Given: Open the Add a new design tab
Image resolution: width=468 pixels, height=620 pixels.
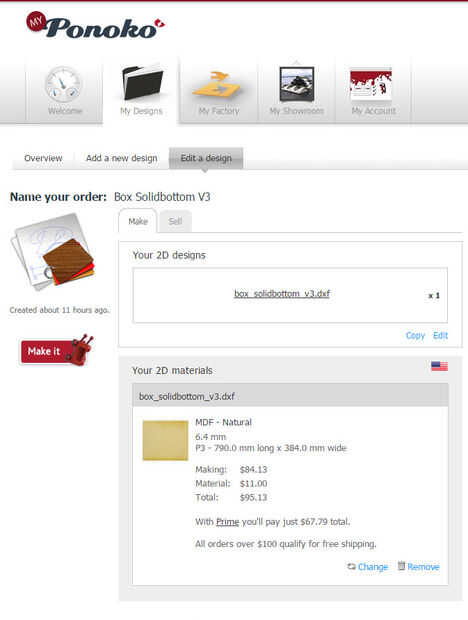Looking at the screenshot, I should coord(121,158).
